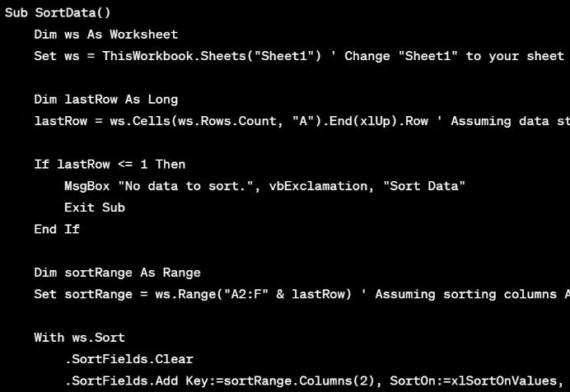Screen dimensions: 570x392
Task: Click the 'Sub SortData()' declaration line
Action: pos(58,12)
